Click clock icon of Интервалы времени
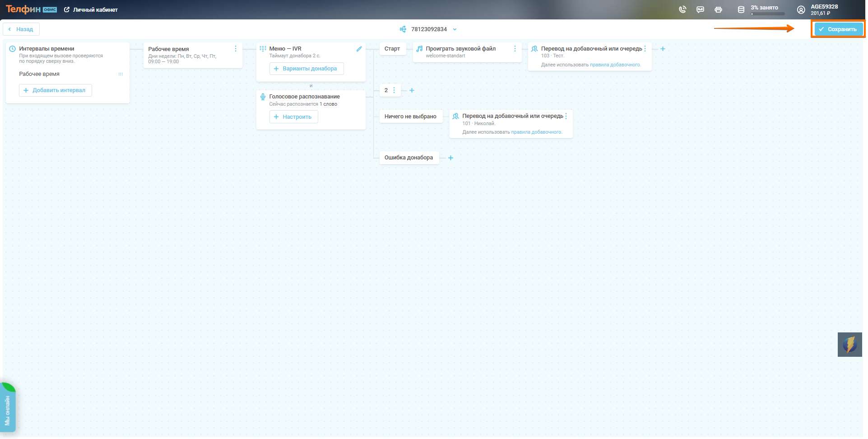 click(x=13, y=49)
